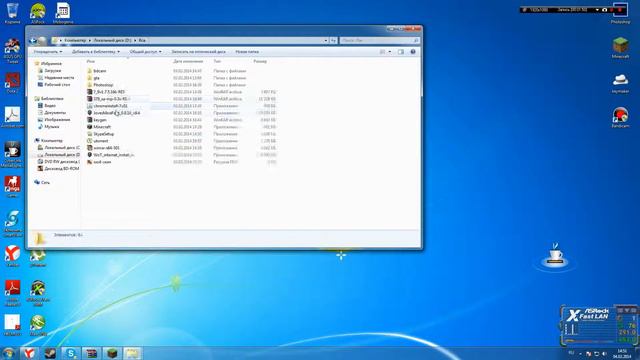This screenshot has width=640, height=360.
Task: Click Записать на оптический диск button
Action: click(198, 52)
